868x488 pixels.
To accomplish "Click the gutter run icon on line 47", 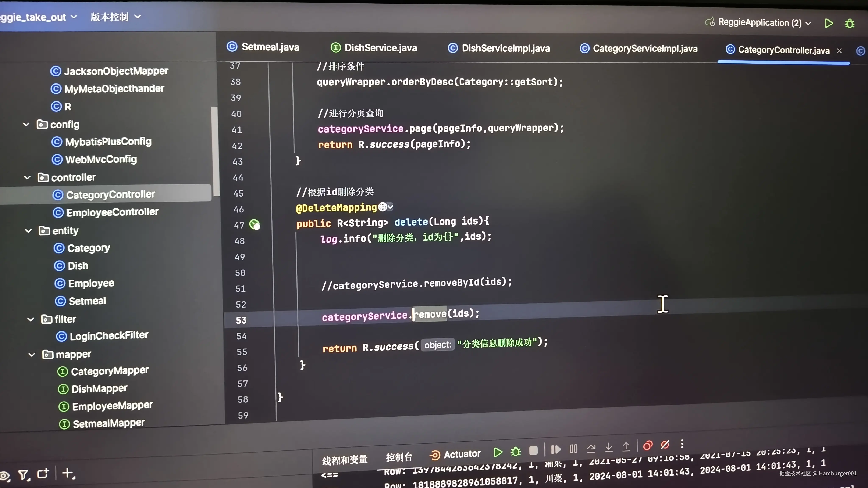I will (254, 224).
